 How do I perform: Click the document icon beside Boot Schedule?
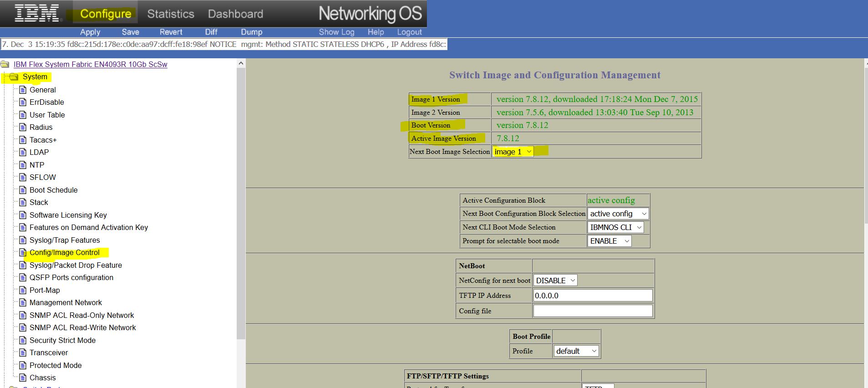[23, 190]
